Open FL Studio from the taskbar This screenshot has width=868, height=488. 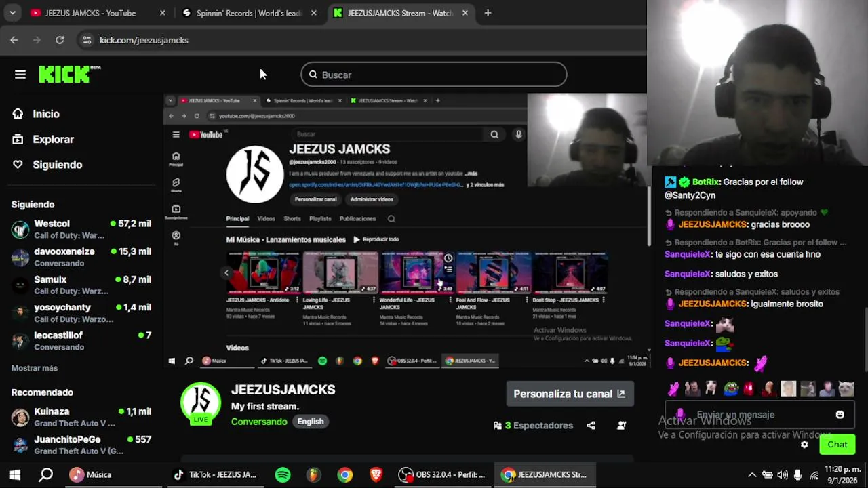pos(313,474)
